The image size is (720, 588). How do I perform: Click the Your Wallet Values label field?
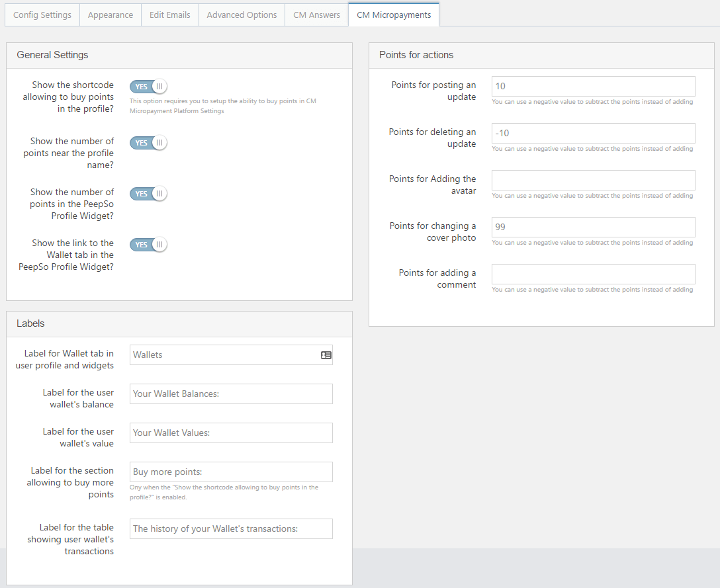(231, 433)
